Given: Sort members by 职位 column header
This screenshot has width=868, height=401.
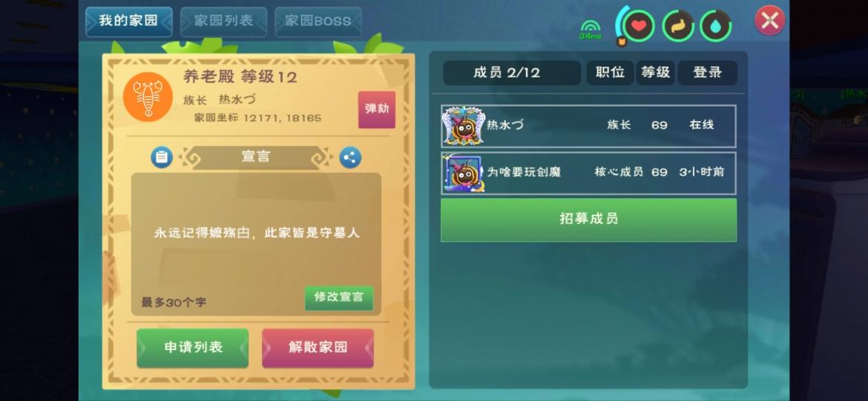Looking at the screenshot, I should click(610, 73).
